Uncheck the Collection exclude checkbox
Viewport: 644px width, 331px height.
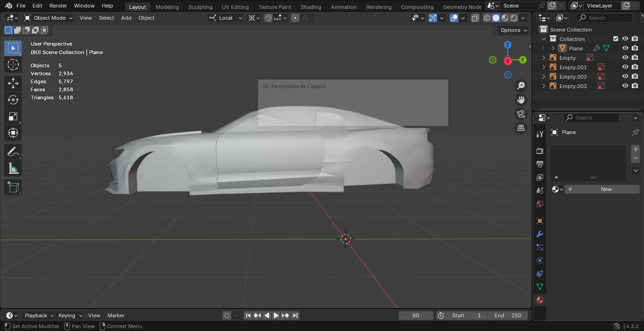(x=615, y=39)
